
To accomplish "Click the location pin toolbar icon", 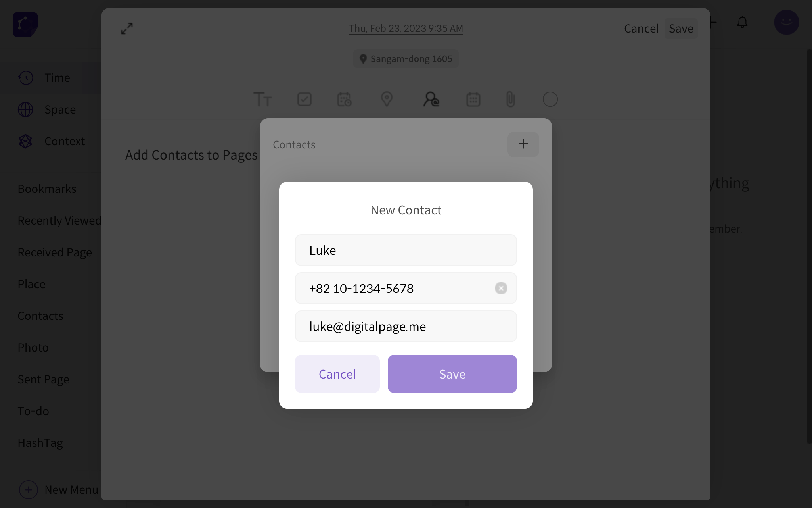I will coord(387,99).
